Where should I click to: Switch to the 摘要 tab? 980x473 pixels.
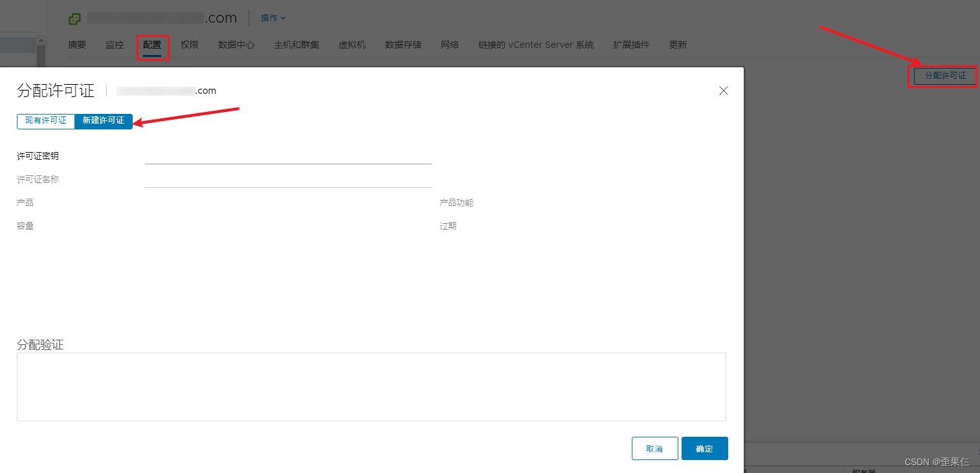click(x=77, y=45)
